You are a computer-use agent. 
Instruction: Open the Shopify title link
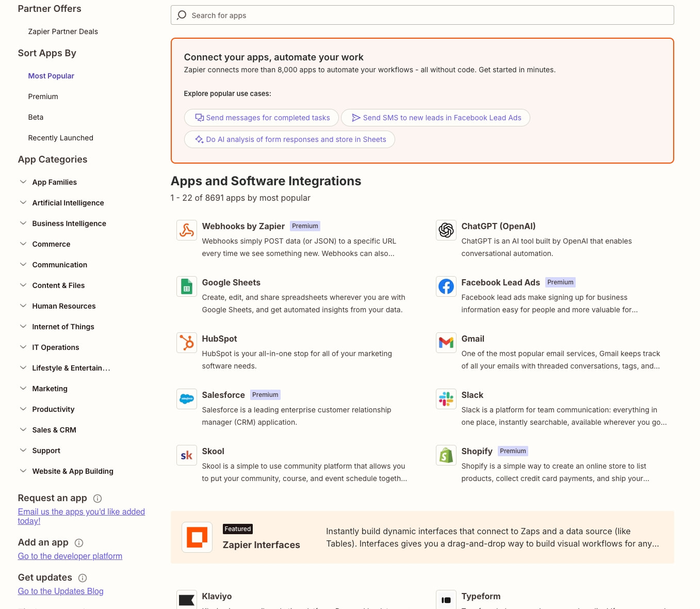(477, 451)
